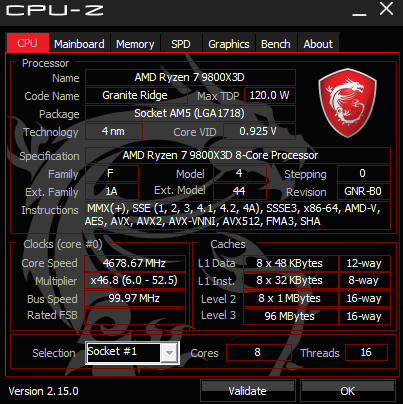
Task: Click the empty Rated FSB field
Action: click(135, 316)
